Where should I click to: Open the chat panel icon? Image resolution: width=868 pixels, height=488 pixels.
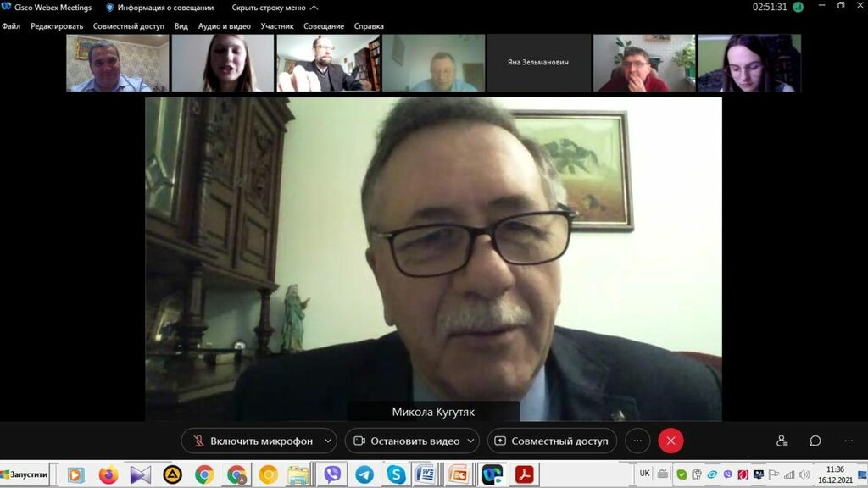[815, 441]
